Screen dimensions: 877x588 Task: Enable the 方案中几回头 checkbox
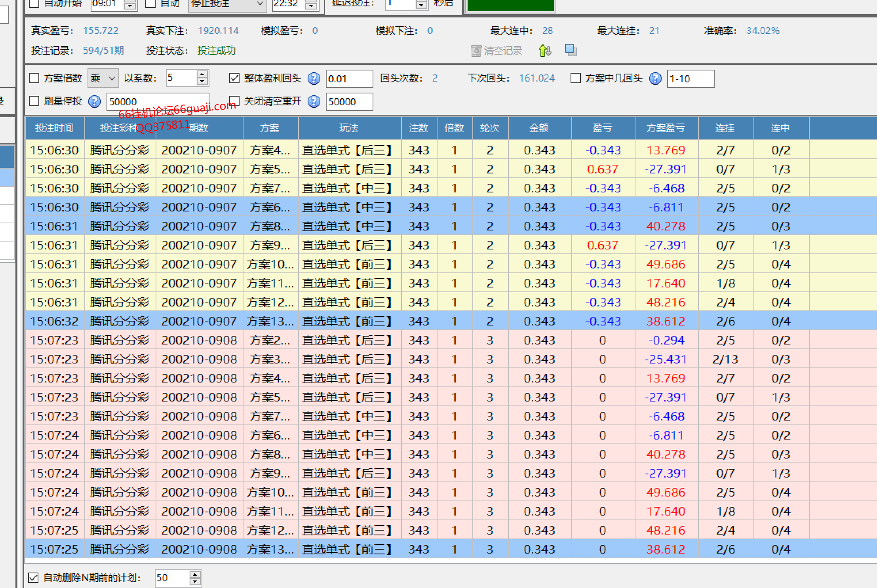coord(576,78)
